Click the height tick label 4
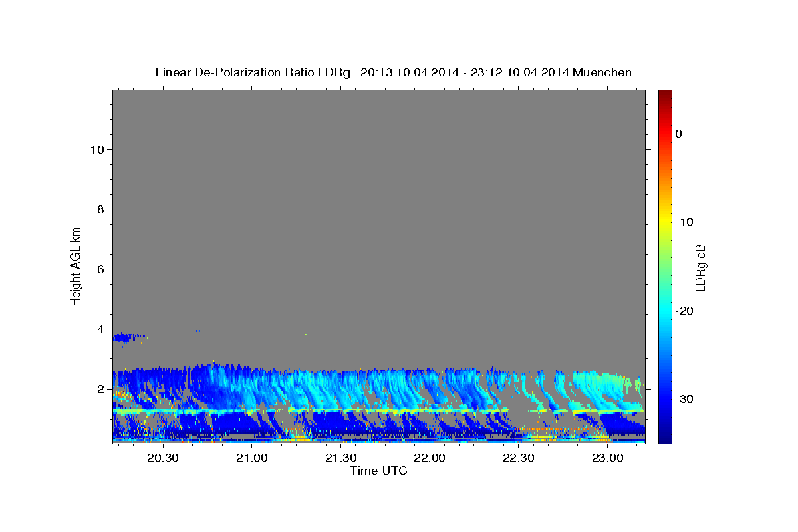798x532 pixels. [100, 329]
